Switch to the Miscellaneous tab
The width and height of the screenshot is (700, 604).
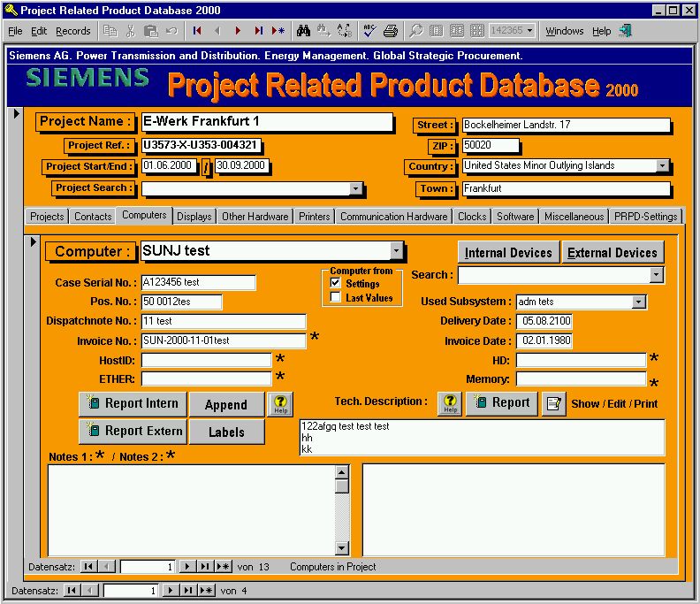574,217
